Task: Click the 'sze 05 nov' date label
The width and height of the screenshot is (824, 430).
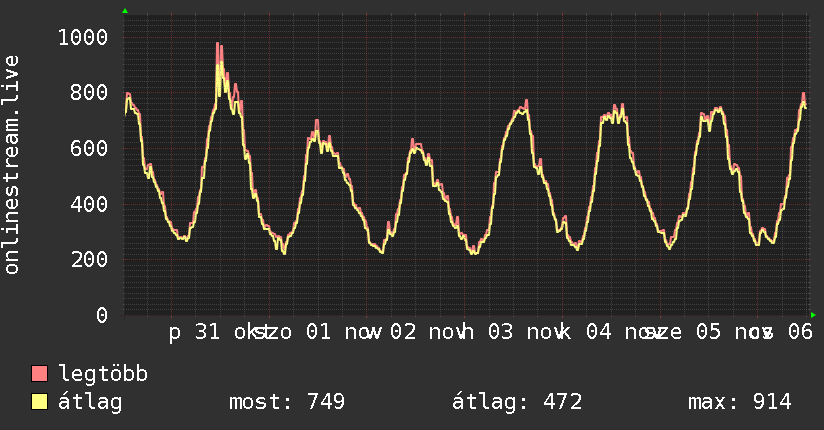Action: (x=709, y=332)
